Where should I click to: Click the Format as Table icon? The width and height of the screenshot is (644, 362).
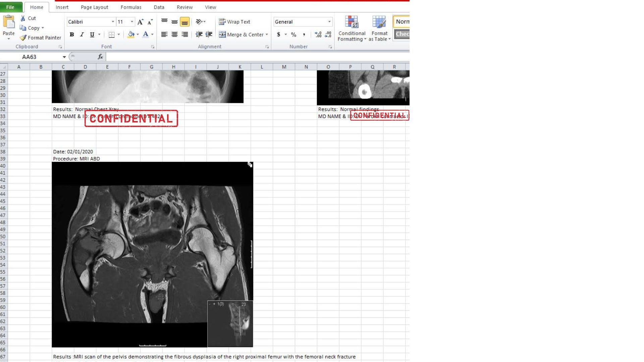[x=379, y=22]
